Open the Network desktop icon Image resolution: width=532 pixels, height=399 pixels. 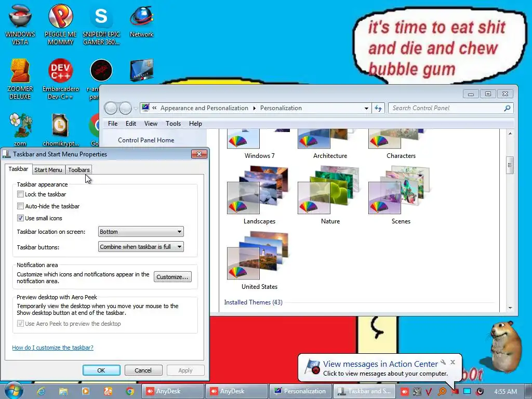pyautogui.click(x=141, y=20)
